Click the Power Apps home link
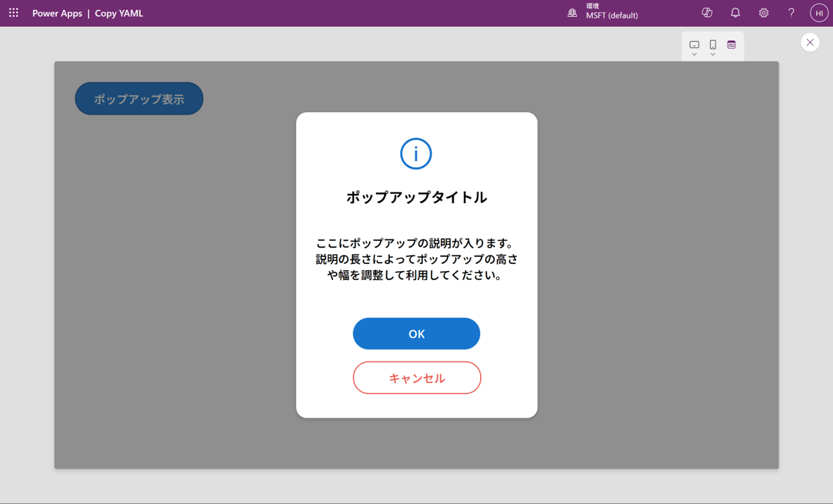 coord(57,13)
